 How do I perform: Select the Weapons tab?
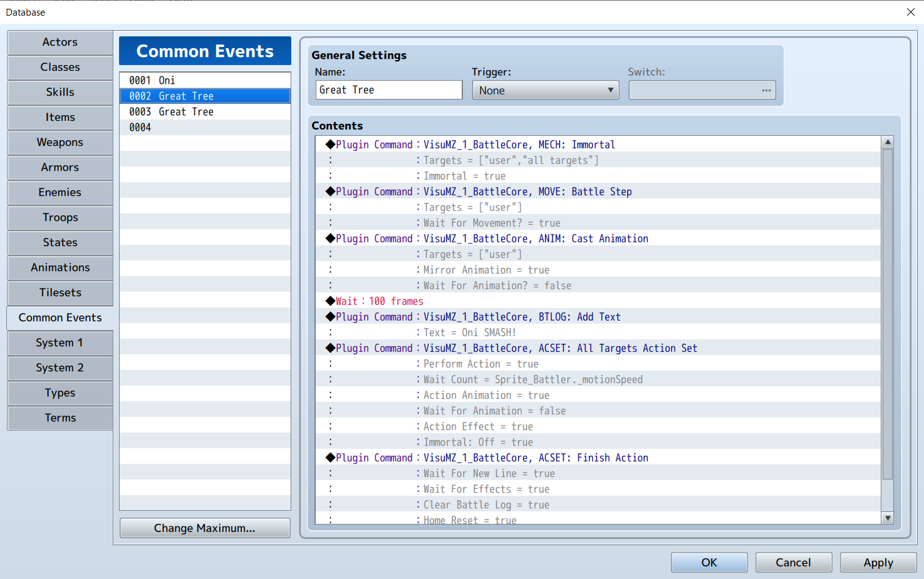tap(60, 143)
